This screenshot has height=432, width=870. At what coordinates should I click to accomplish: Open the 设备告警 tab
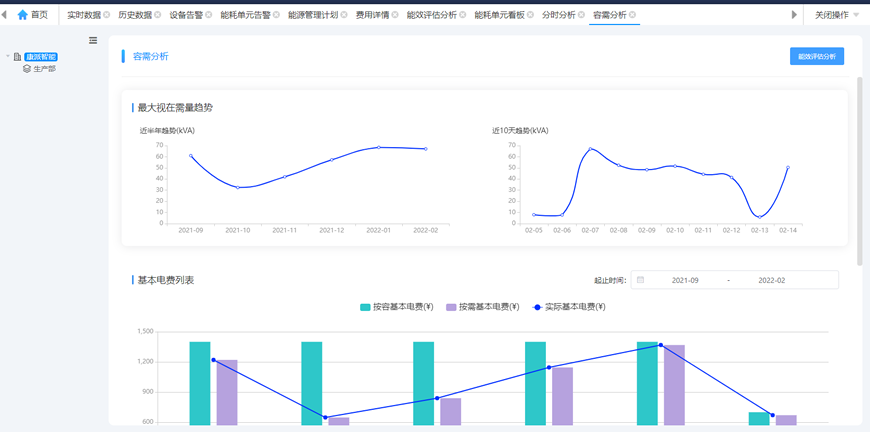coord(186,15)
